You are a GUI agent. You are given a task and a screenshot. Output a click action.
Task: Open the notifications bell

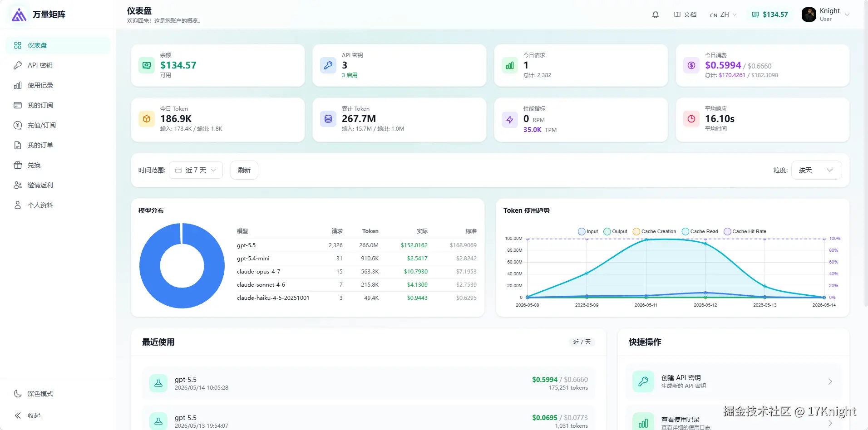pos(656,15)
